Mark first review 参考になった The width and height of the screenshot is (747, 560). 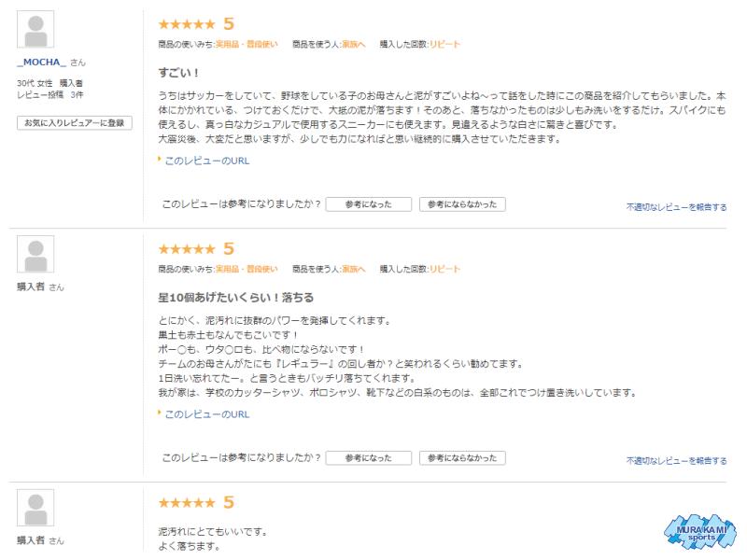coord(368,203)
